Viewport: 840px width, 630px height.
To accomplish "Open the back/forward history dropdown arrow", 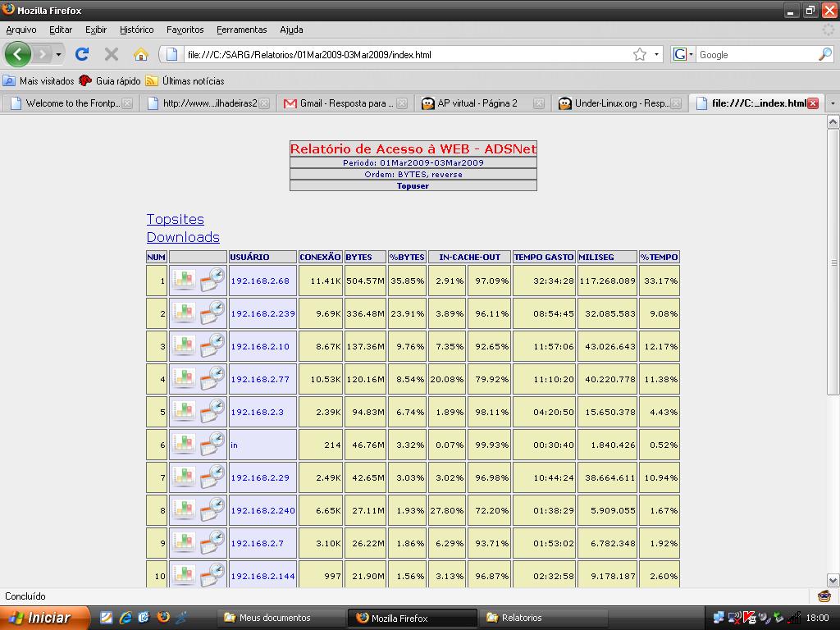I will click(x=58, y=55).
